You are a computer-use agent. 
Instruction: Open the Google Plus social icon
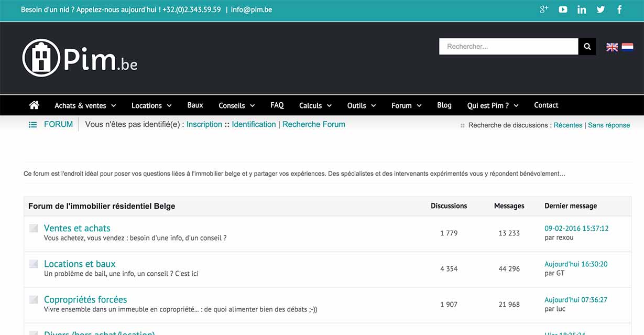click(544, 9)
